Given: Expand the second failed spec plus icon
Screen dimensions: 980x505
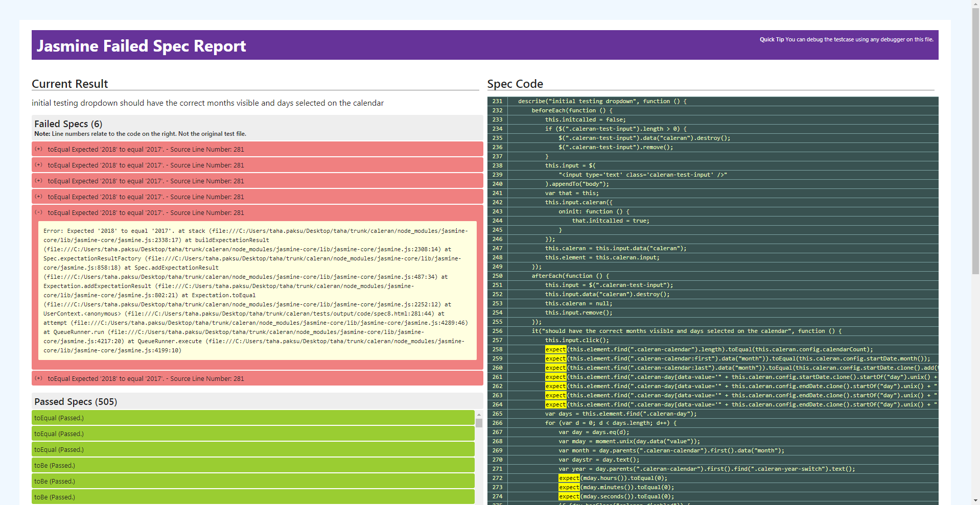Looking at the screenshot, I should click(x=38, y=165).
